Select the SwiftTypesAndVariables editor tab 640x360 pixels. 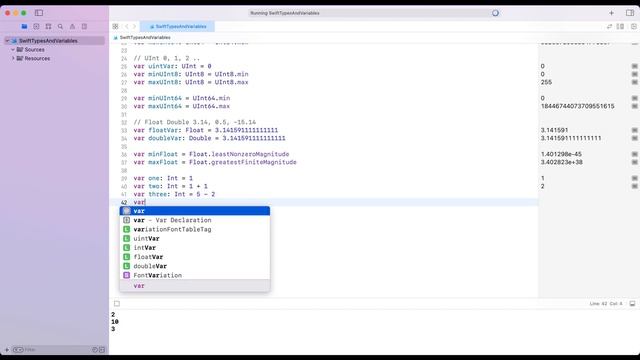point(178,27)
